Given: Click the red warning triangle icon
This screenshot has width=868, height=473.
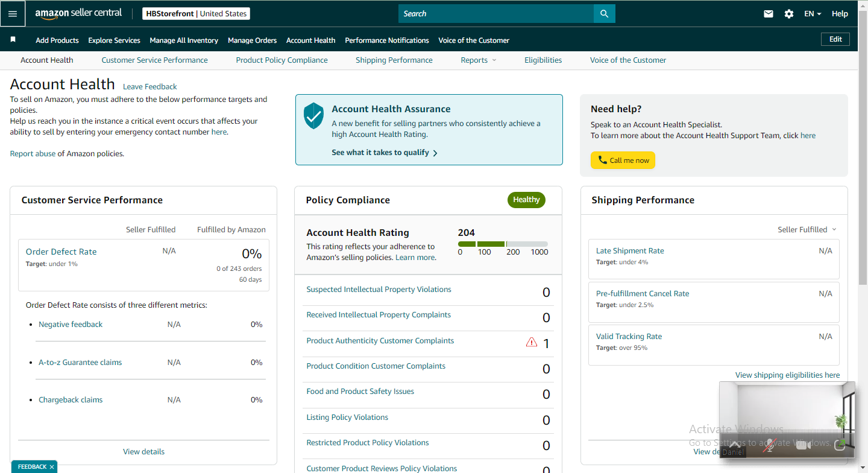Looking at the screenshot, I should coord(532,342).
